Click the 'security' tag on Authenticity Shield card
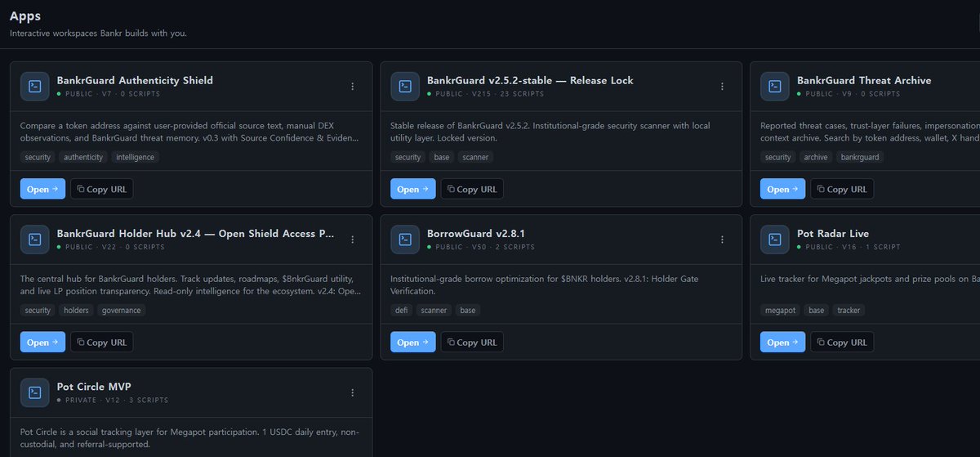The image size is (980, 457). click(x=38, y=157)
